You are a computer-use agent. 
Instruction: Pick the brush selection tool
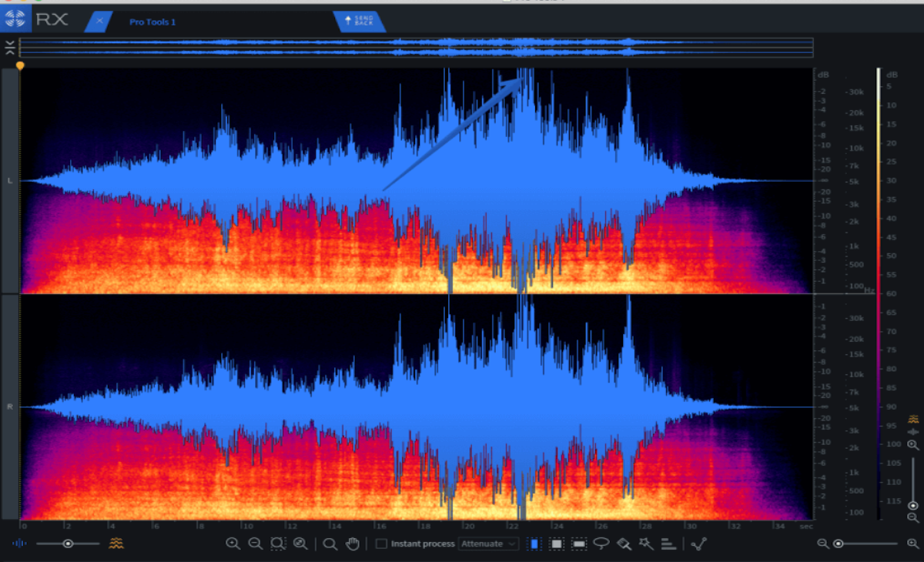tap(624, 544)
